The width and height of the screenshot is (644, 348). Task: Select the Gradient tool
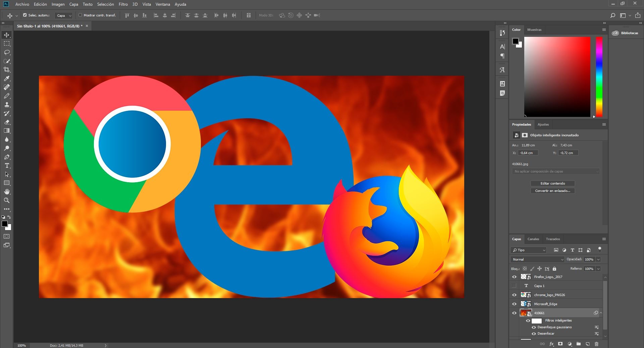(x=7, y=131)
